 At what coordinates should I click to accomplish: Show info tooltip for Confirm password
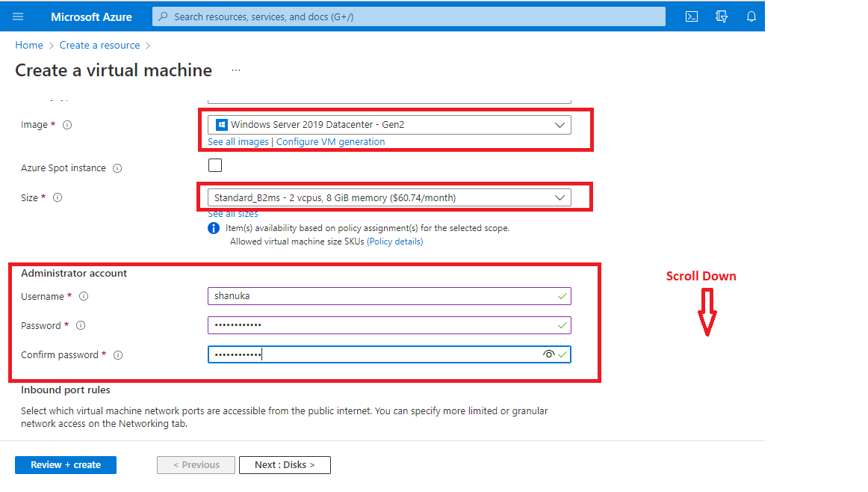[x=118, y=355]
